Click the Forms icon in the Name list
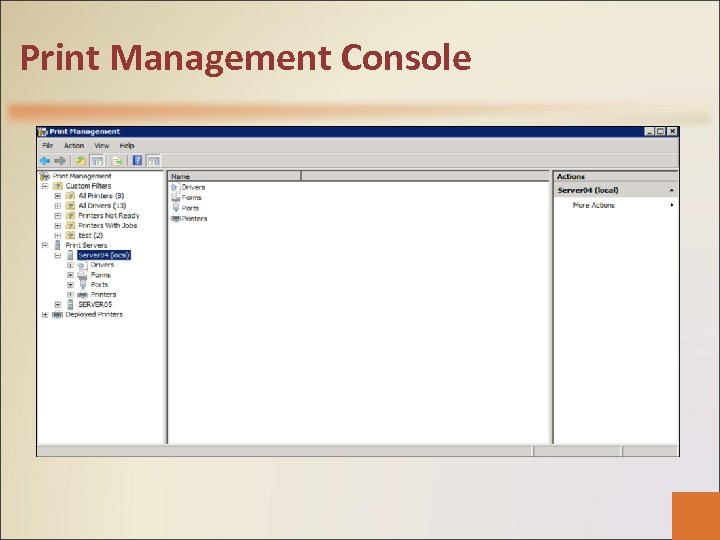720x540 pixels. click(175, 198)
